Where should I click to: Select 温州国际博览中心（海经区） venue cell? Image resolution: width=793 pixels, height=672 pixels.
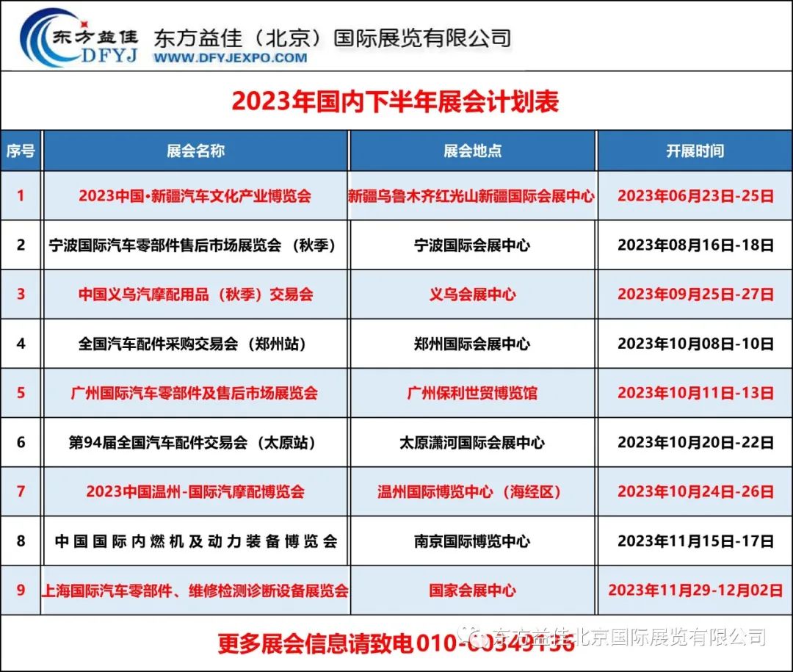(472, 491)
